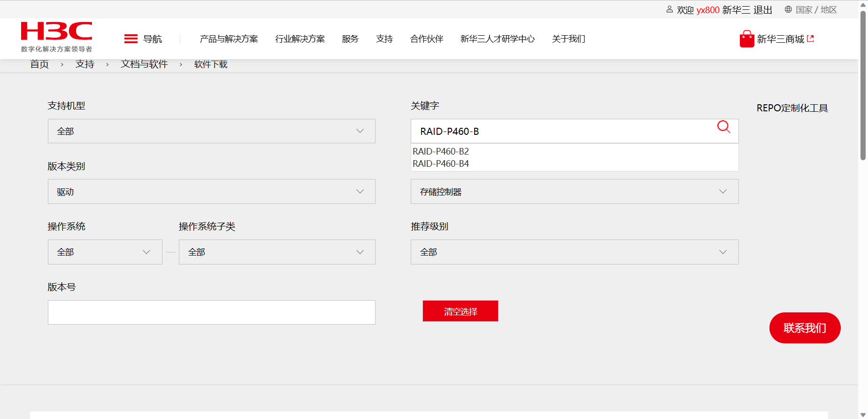Open the 产品与解决方案 menu

(229, 39)
